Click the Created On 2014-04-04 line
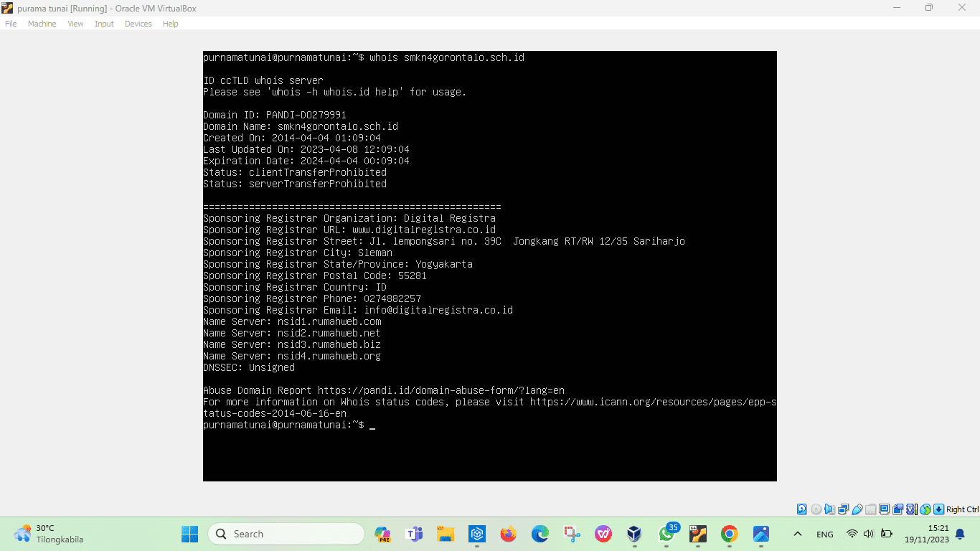 point(292,138)
